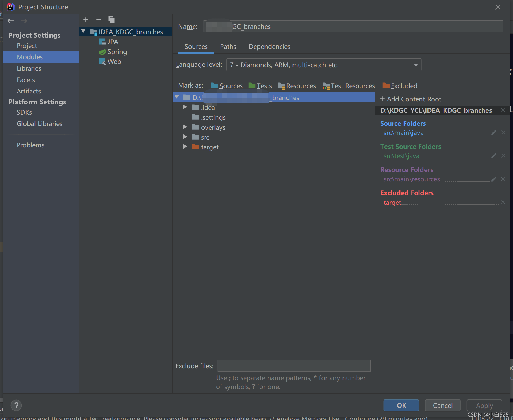Viewport: 513px width, 420px height.
Task: Click the OK button
Action: click(401, 406)
